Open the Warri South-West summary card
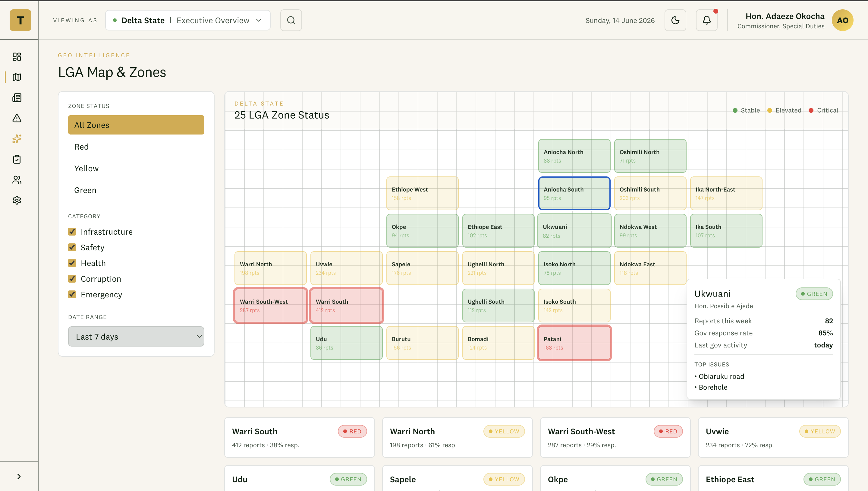Image resolution: width=868 pixels, height=491 pixels. click(615, 437)
